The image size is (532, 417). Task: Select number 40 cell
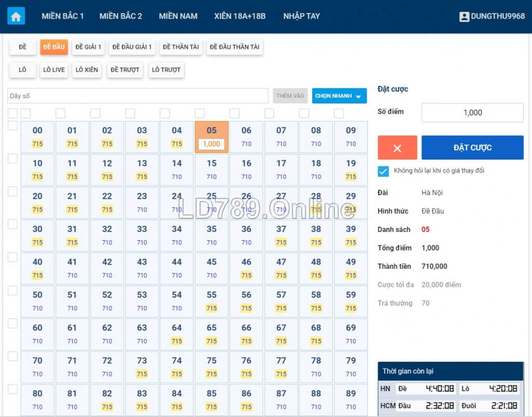click(37, 268)
